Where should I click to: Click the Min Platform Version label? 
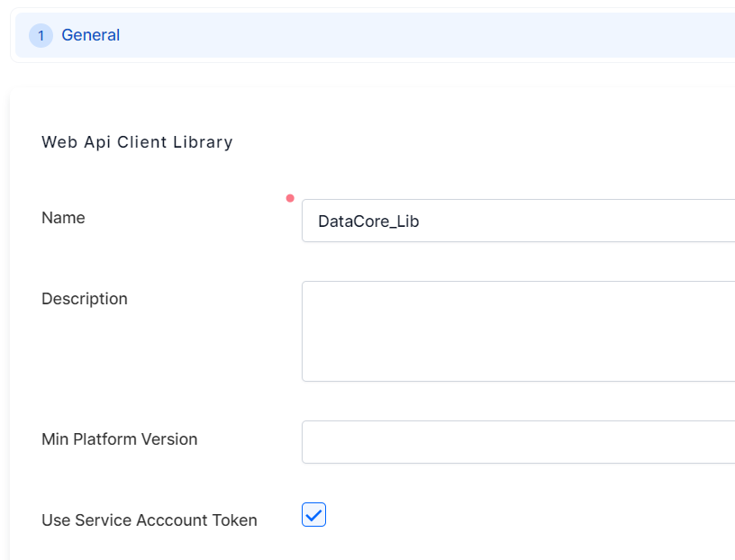(x=119, y=439)
